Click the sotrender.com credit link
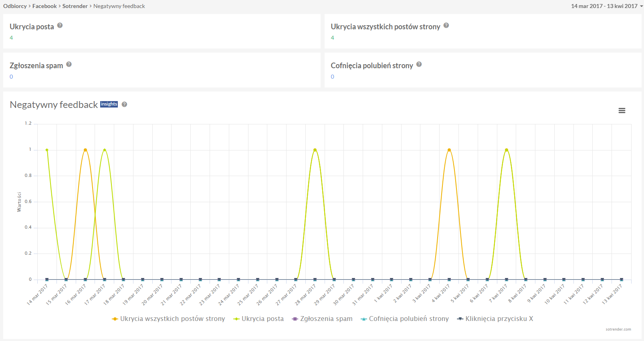Image resolution: width=644 pixels, height=341 pixels. click(618, 329)
